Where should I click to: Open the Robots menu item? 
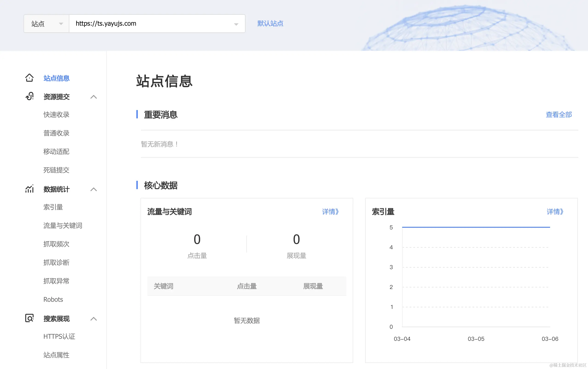pos(53,299)
